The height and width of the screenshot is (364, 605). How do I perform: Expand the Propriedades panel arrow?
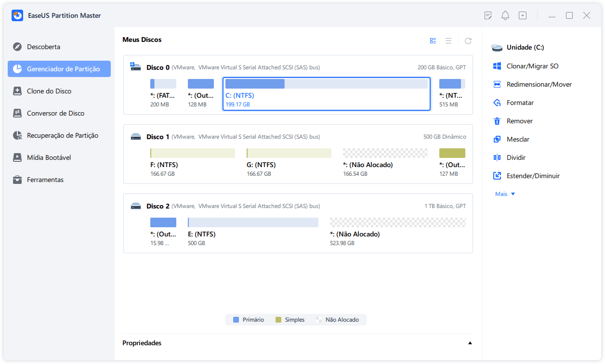click(x=470, y=343)
